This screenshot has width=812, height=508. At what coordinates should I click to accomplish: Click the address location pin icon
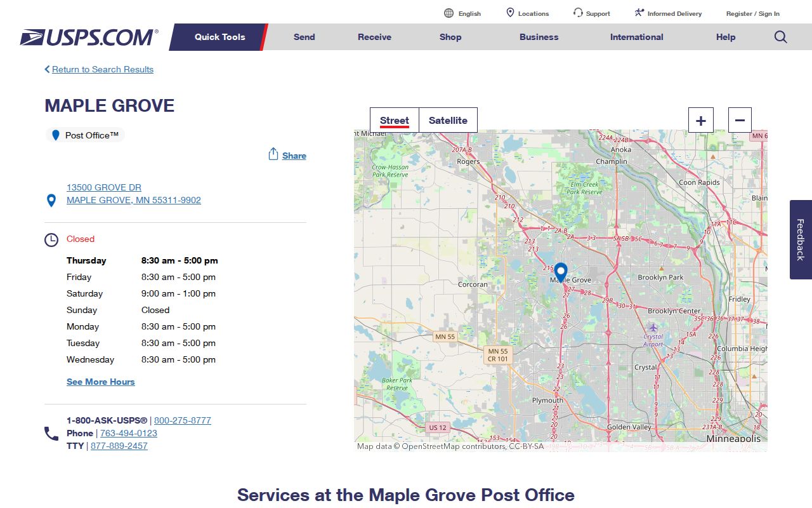pos(51,201)
